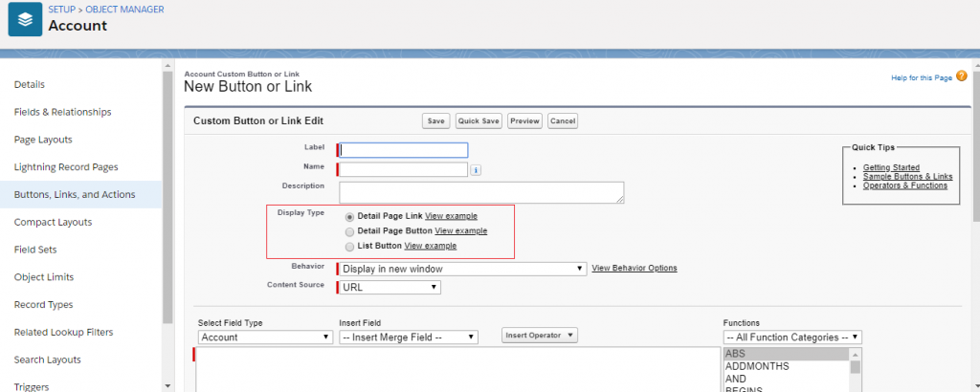980x392 pixels.
Task: Choose the List Button radio option
Action: point(349,247)
